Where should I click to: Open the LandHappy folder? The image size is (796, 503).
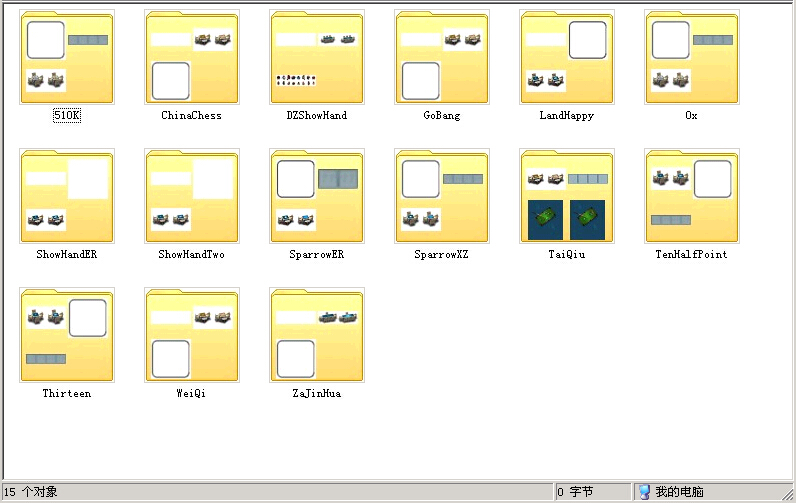567,58
